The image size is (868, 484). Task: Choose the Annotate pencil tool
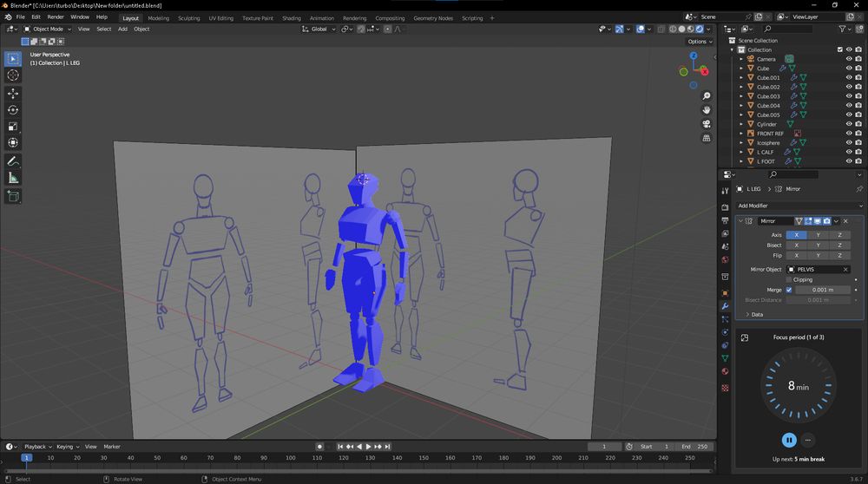(13, 161)
